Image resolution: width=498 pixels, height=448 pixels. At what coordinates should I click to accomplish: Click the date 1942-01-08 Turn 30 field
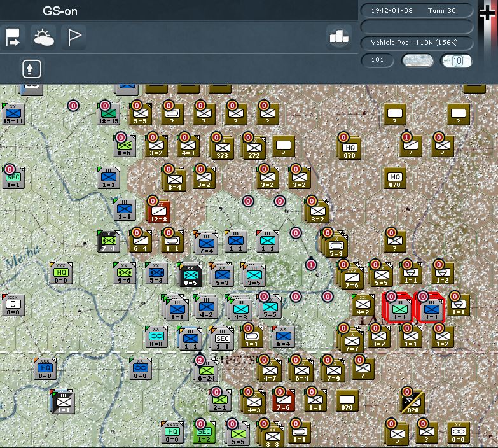pyautogui.click(x=417, y=10)
